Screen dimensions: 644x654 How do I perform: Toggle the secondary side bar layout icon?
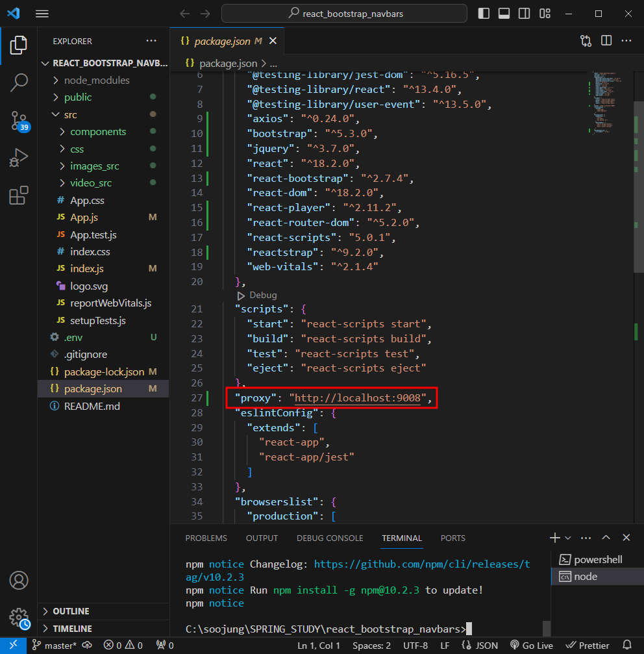(525, 14)
